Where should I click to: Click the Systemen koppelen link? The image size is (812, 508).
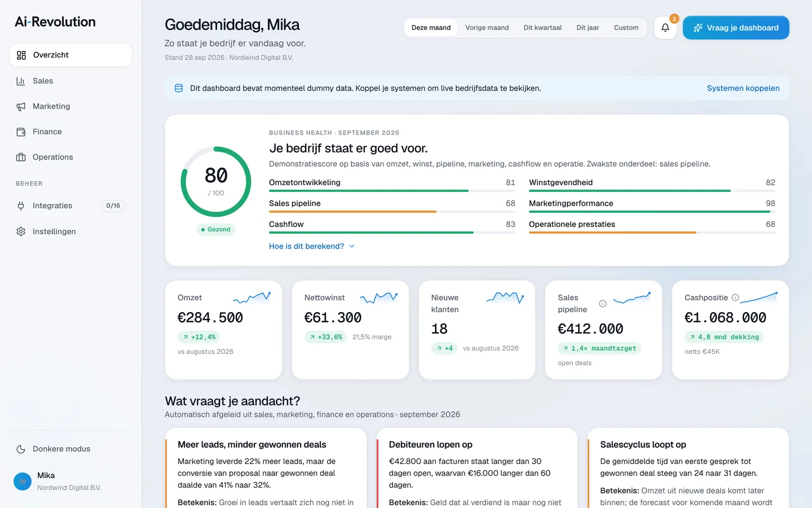coord(743,88)
